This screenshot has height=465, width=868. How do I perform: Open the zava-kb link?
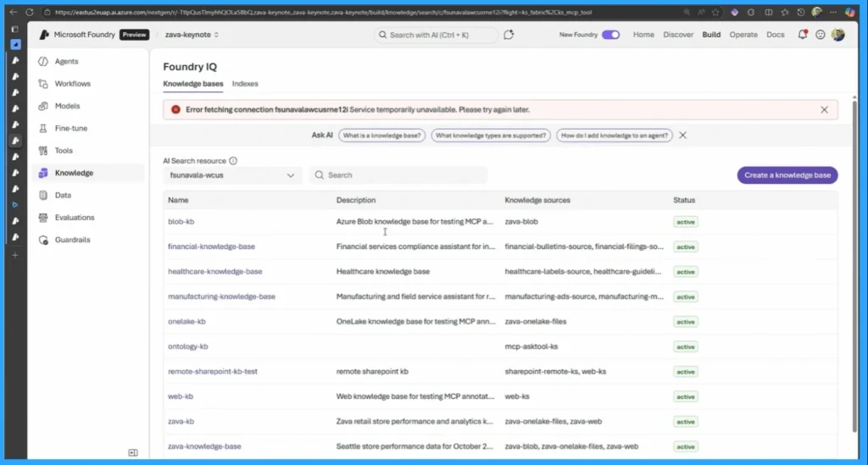point(181,421)
